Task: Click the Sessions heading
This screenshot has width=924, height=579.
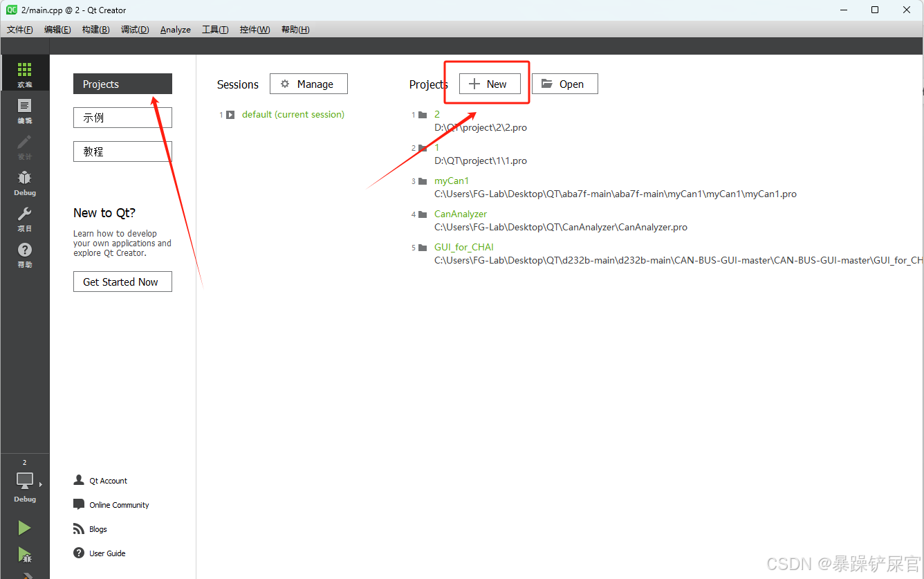Action: point(238,84)
